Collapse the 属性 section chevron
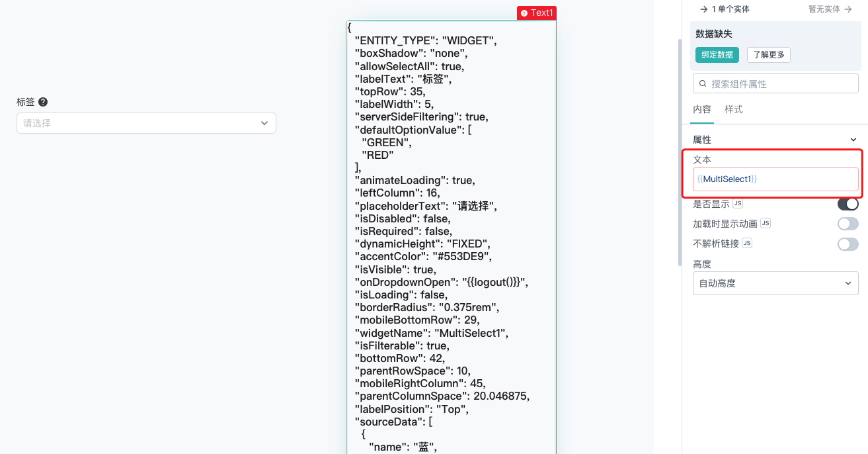 [853, 140]
